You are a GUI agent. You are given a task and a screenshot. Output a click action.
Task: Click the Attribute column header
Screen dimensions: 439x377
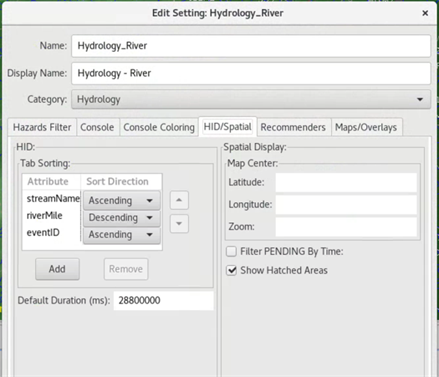51,182
